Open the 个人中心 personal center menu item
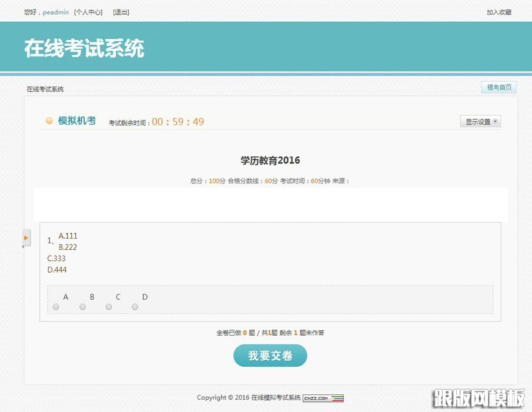532x412 pixels. pos(87,12)
